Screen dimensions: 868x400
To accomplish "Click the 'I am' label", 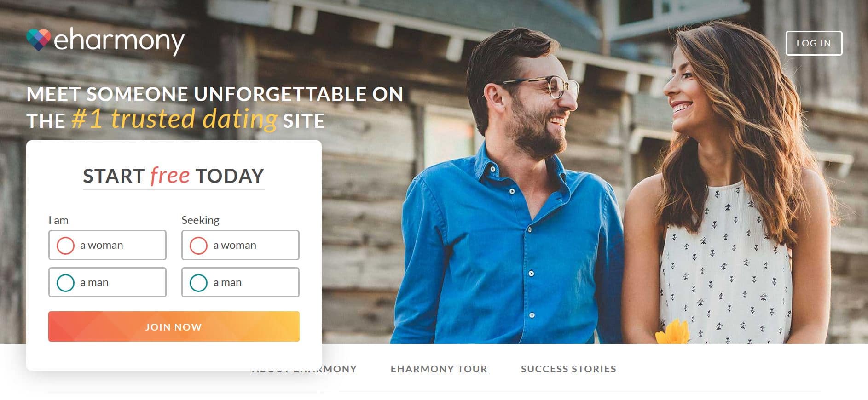I will [x=58, y=220].
